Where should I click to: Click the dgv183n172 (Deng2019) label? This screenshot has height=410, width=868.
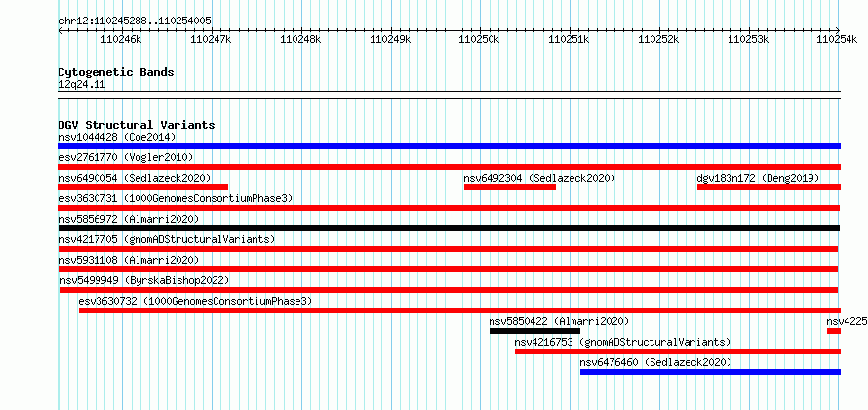[x=759, y=178]
